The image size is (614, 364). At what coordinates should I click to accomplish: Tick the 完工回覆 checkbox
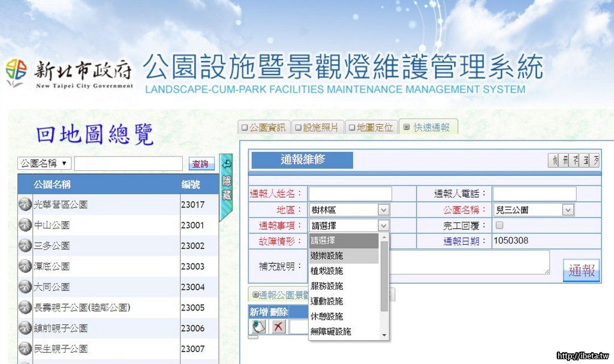tap(499, 225)
